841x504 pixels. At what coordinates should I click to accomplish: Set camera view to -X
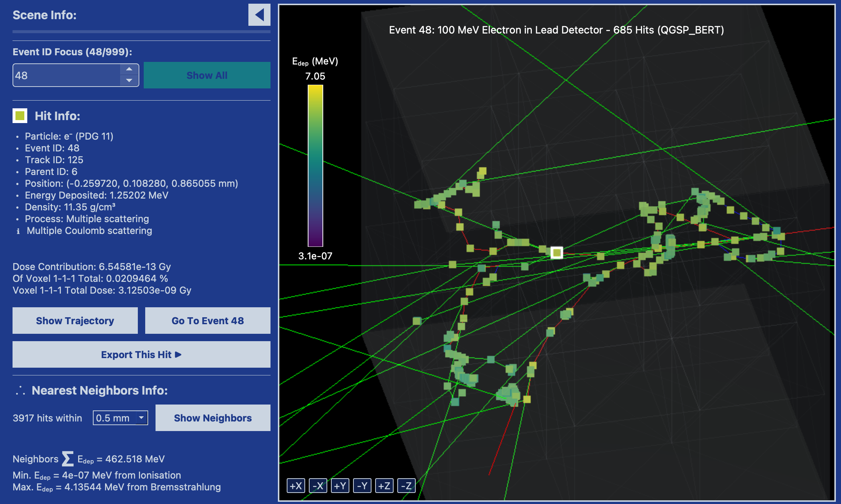tap(318, 486)
